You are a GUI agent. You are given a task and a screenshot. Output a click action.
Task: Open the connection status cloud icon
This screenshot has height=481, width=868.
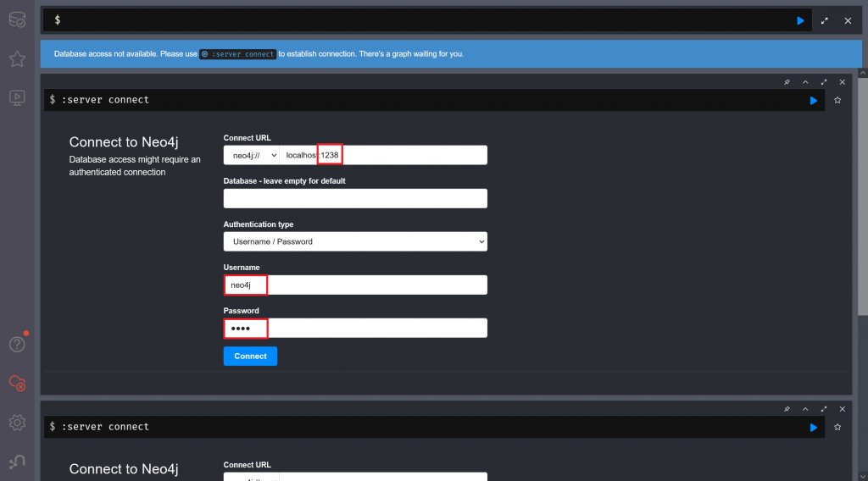(x=17, y=383)
